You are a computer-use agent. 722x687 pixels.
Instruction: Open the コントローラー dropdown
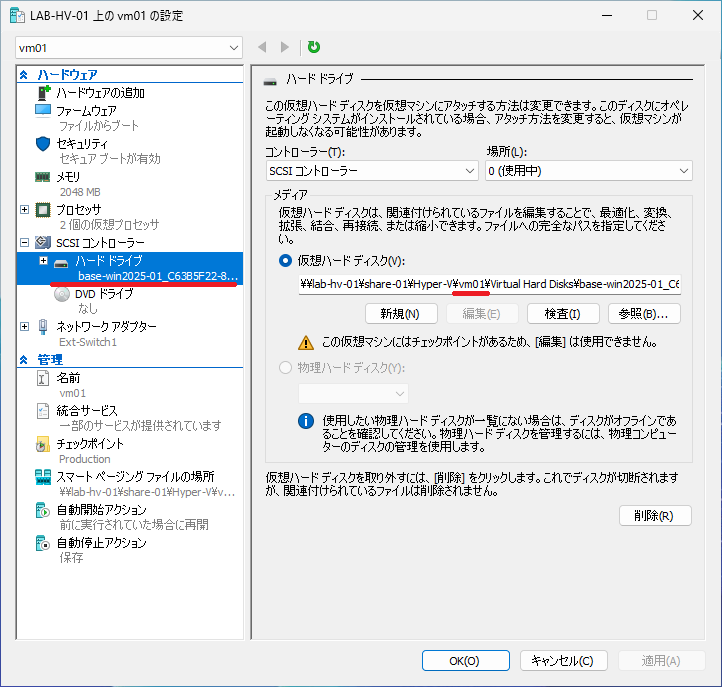pyautogui.click(x=372, y=171)
